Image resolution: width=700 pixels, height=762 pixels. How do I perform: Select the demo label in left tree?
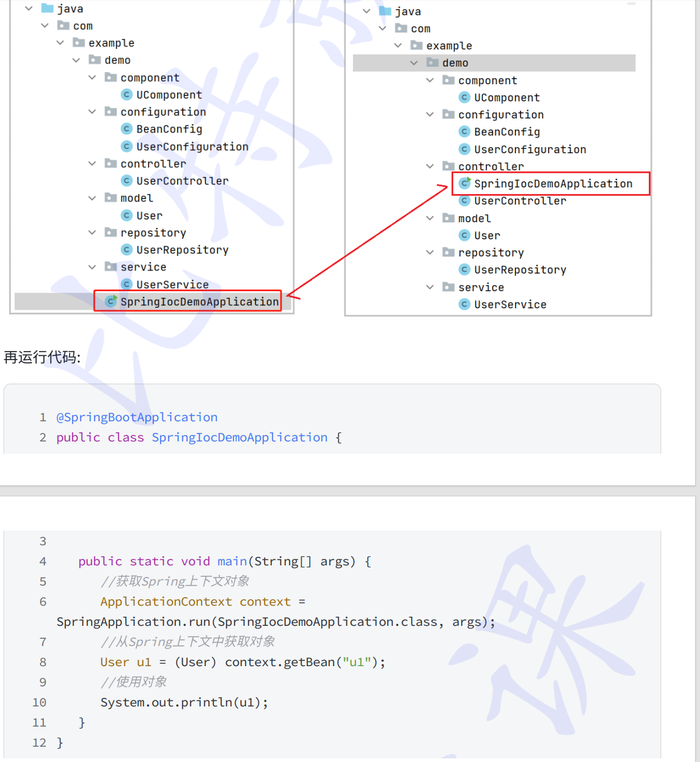117,60
